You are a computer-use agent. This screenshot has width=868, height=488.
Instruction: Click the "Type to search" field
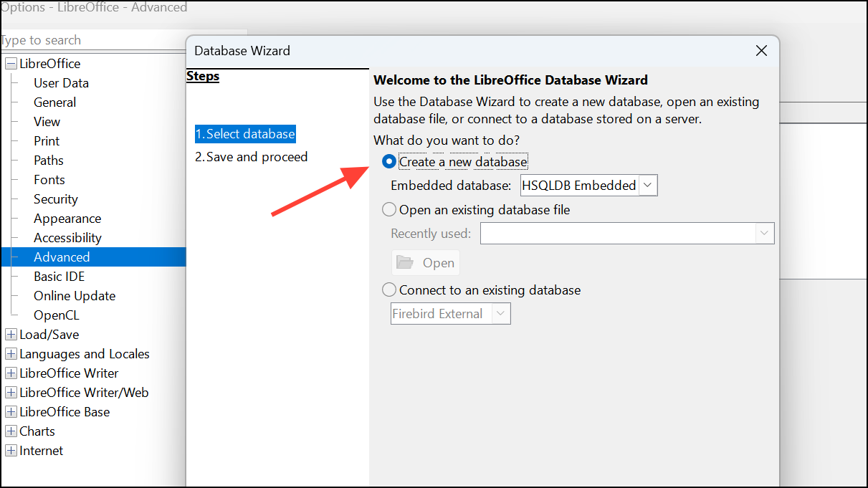pos(86,40)
